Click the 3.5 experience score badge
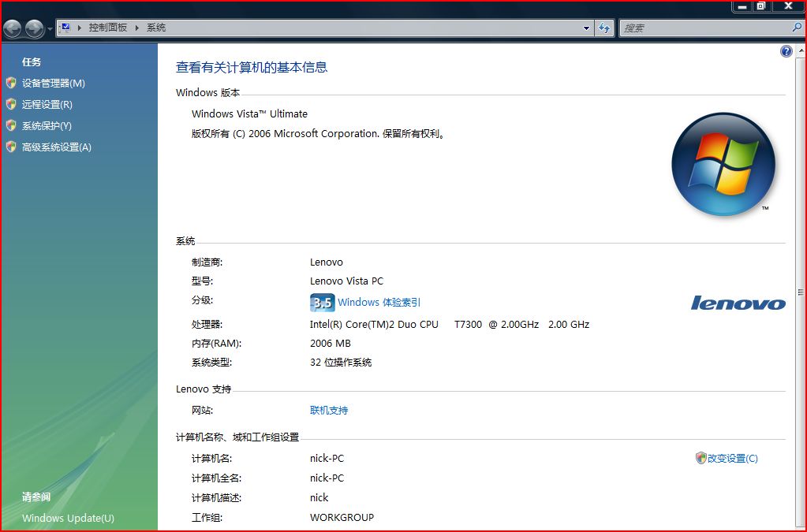Image resolution: width=807 pixels, height=532 pixels. pyautogui.click(x=322, y=303)
